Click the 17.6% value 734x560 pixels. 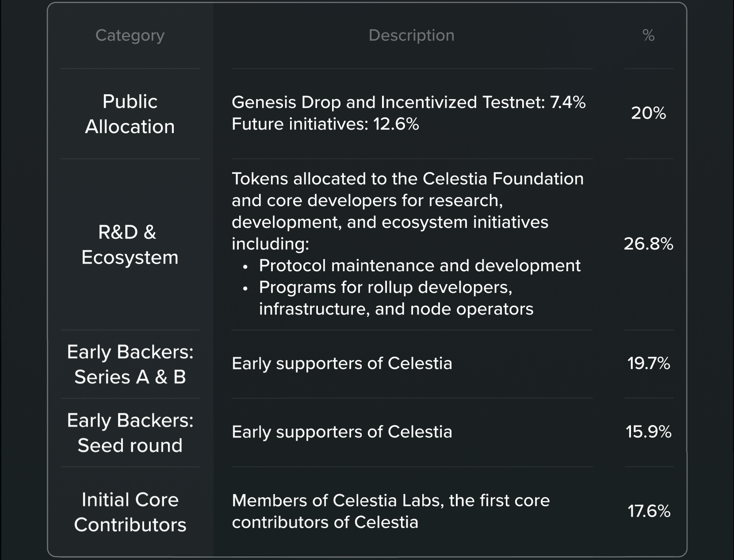[649, 511]
